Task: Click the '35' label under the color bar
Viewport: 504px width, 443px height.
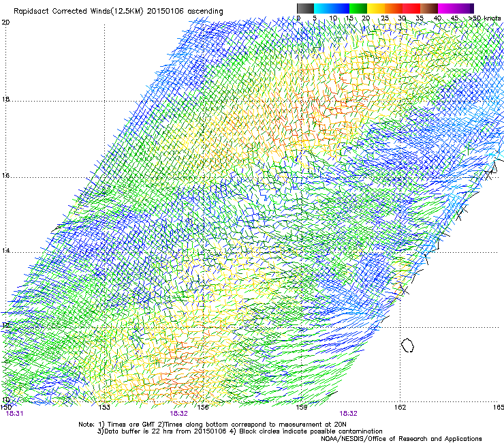Action: tap(420, 18)
